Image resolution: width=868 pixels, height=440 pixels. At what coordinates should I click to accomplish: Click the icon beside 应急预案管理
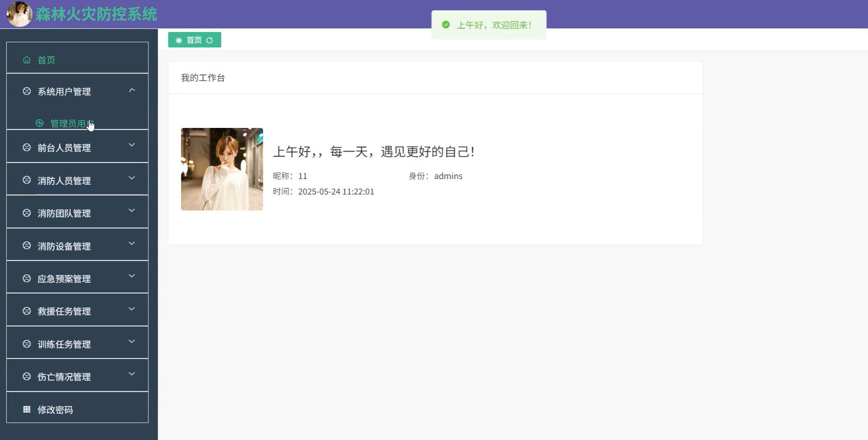[27, 279]
